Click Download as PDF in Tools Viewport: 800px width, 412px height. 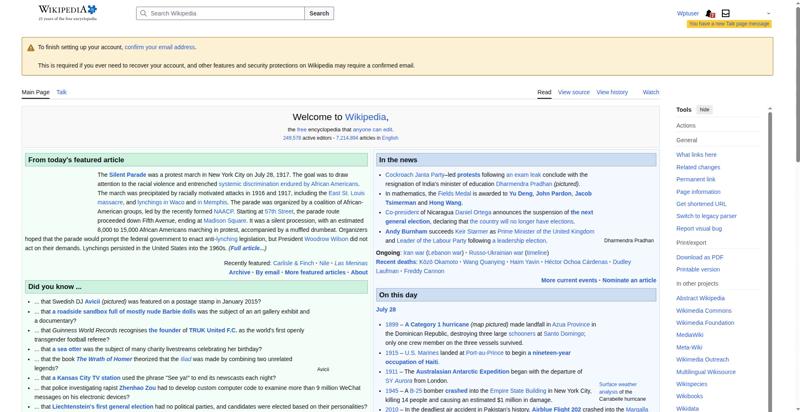(699, 258)
